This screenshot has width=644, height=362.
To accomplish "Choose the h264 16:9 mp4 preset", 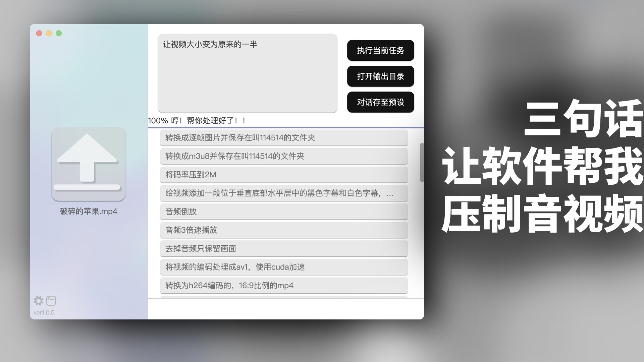I will (x=284, y=285).
